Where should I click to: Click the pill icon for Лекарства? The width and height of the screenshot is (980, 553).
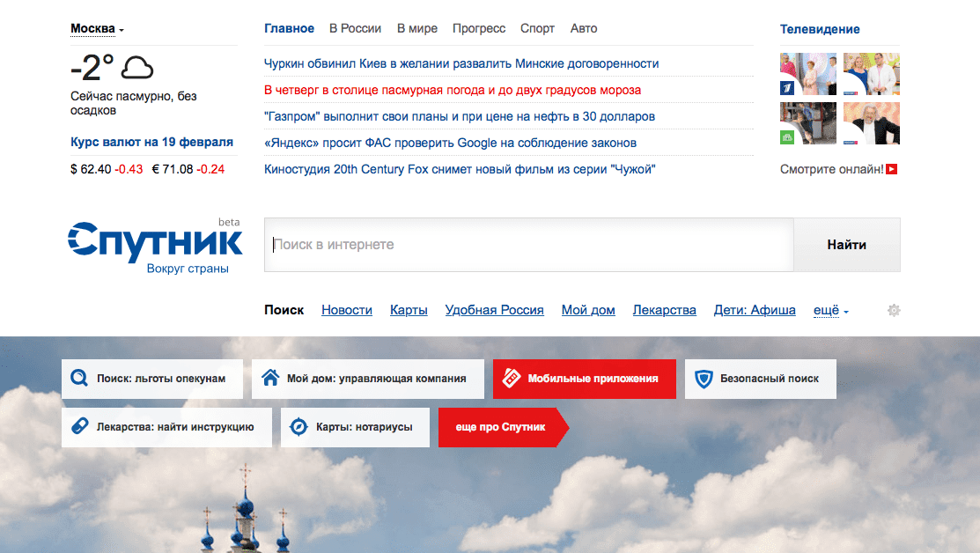click(x=79, y=427)
